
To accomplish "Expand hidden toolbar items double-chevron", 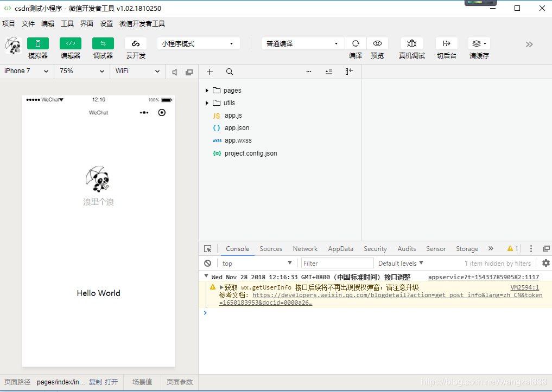I will coord(529,44).
